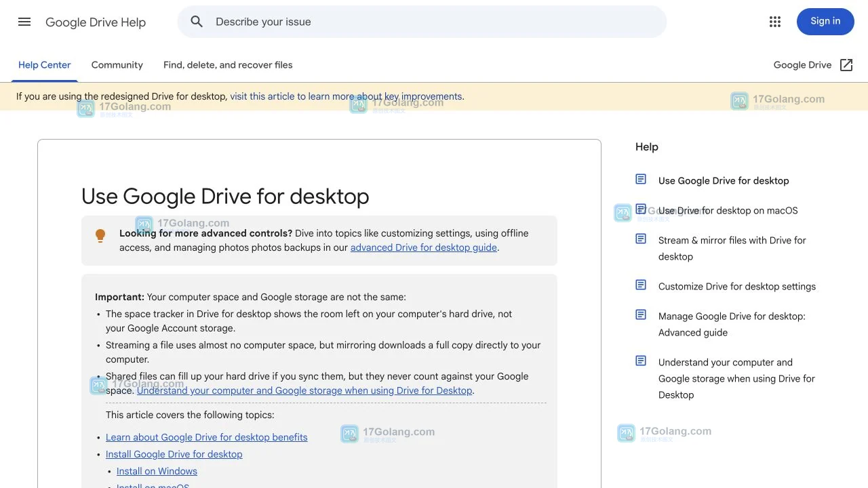The width and height of the screenshot is (868, 488).
Task: Open Find, delete, and recover files tab
Action: pos(228,65)
